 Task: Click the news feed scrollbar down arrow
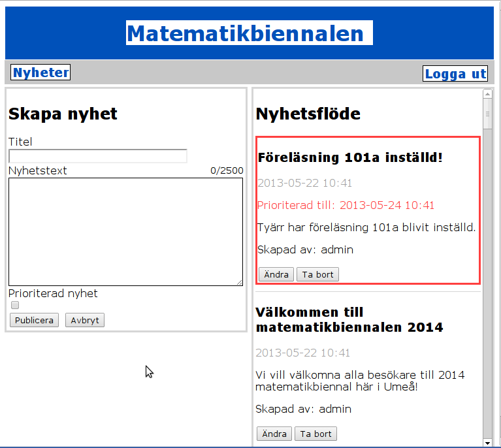pos(487,443)
